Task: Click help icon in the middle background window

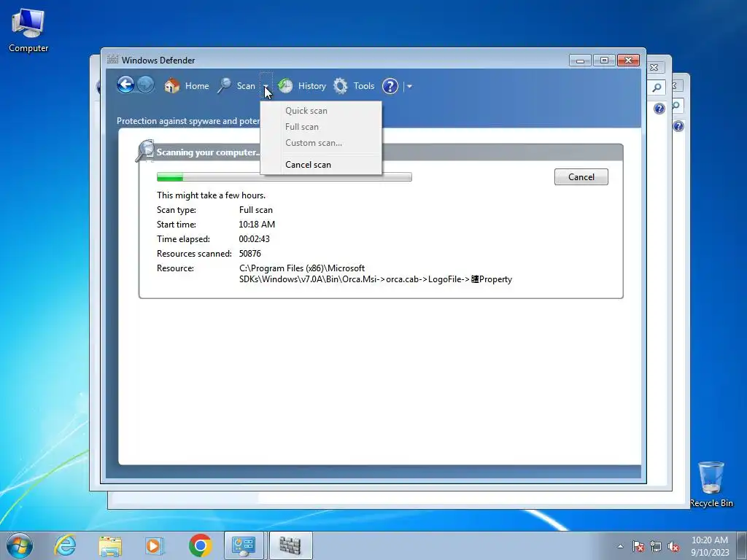Action: click(659, 109)
